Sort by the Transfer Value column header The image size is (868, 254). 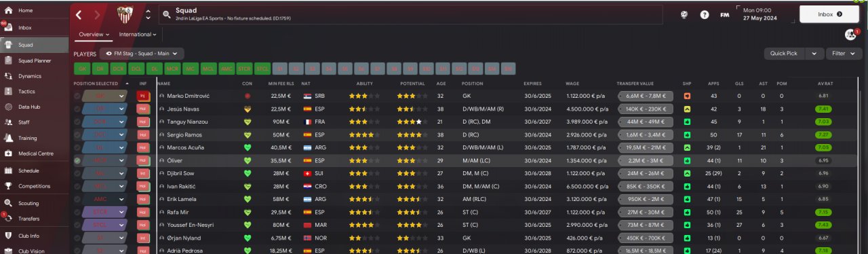point(635,84)
